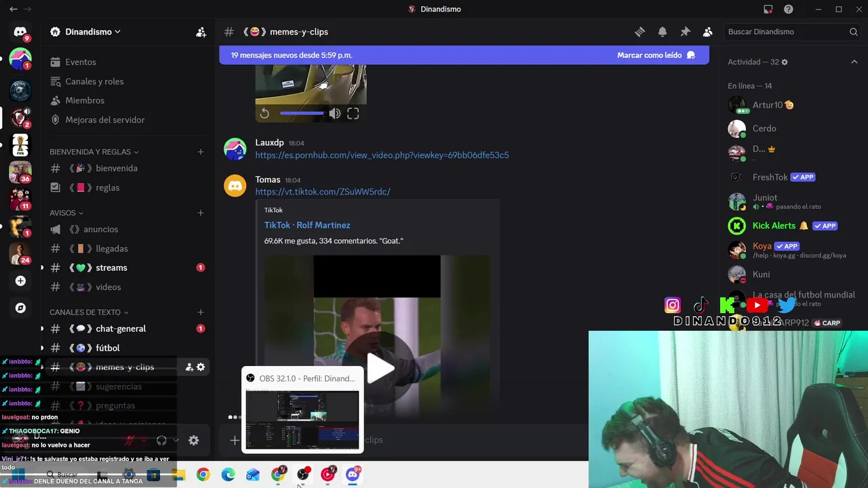Open Cerdo member profile
The image size is (868, 488).
pos(792,128)
